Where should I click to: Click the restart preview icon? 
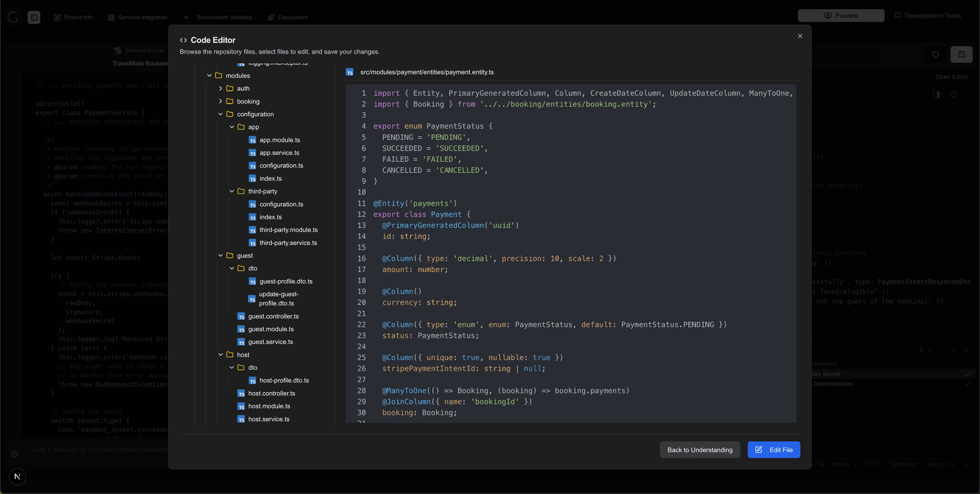[x=936, y=55]
